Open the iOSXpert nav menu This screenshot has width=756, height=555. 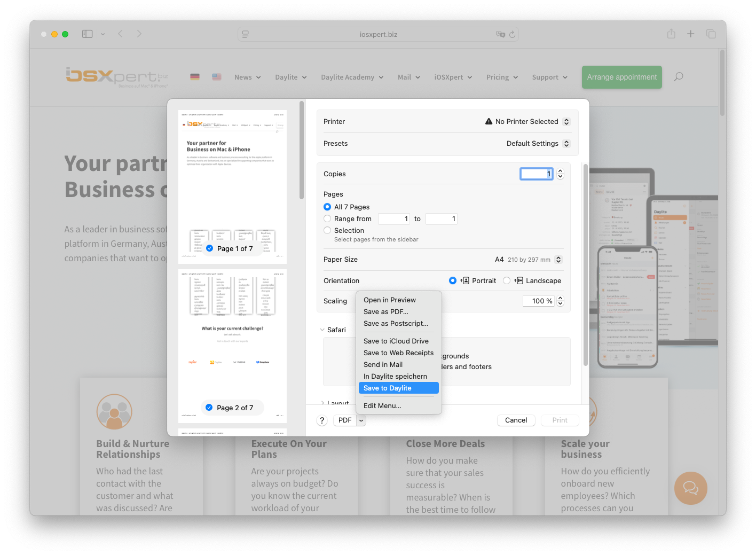point(453,77)
